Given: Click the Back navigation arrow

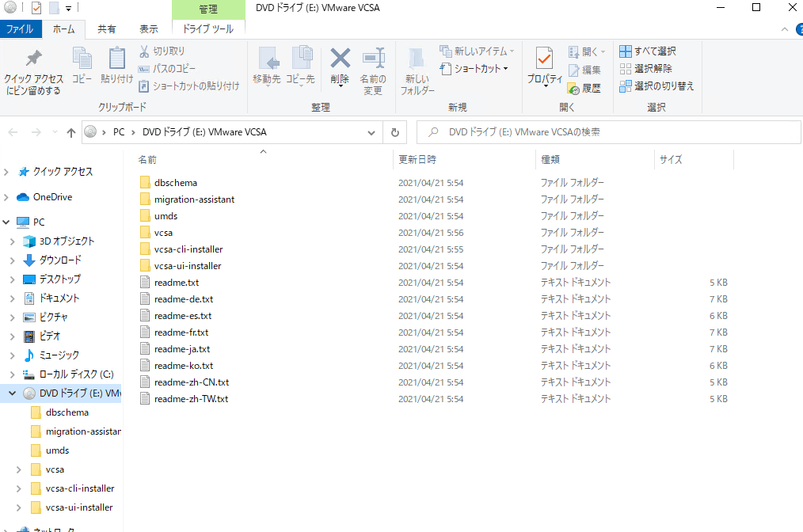Looking at the screenshot, I should click(x=13, y=133).
